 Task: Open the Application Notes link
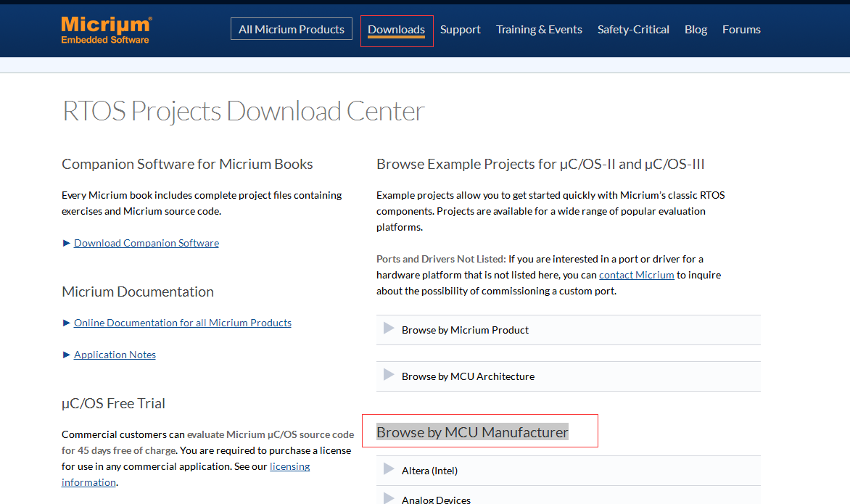click(115, 355)
